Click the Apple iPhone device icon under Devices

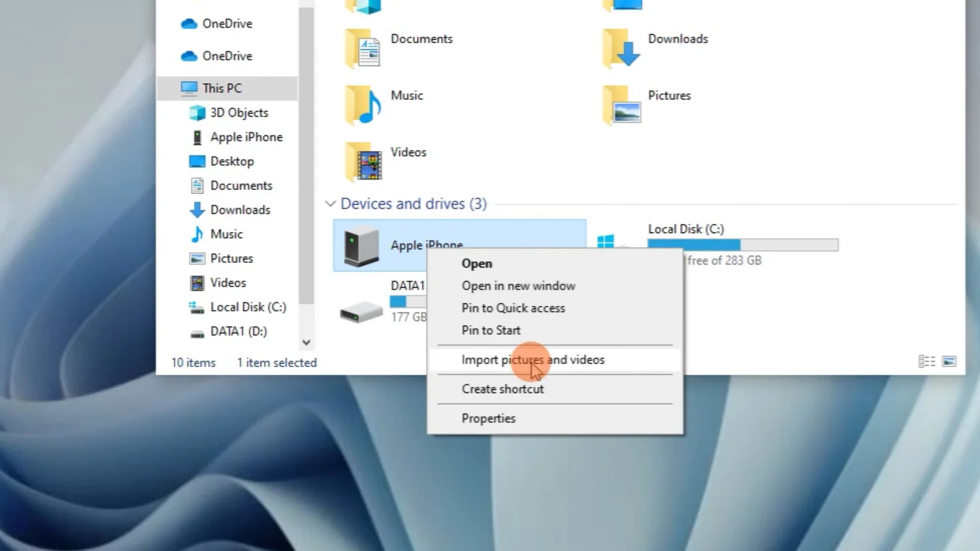(x=361, y=245)
